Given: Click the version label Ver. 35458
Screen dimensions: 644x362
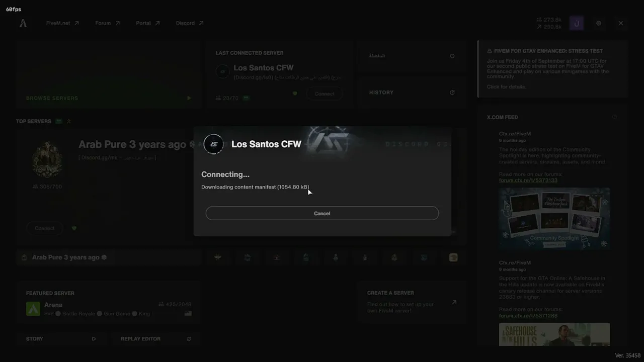Looking at the screenshot, I should pyautogui.click(x=627, y=355).
